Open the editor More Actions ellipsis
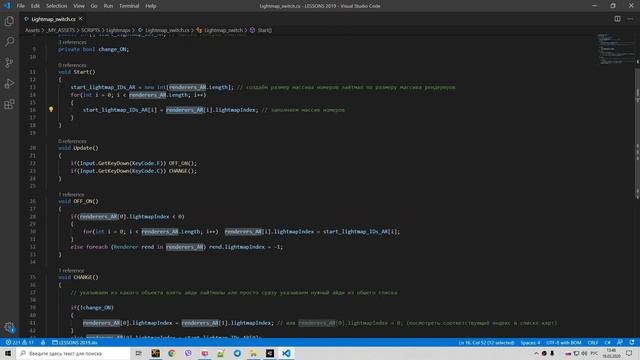 tap(630, 19)
